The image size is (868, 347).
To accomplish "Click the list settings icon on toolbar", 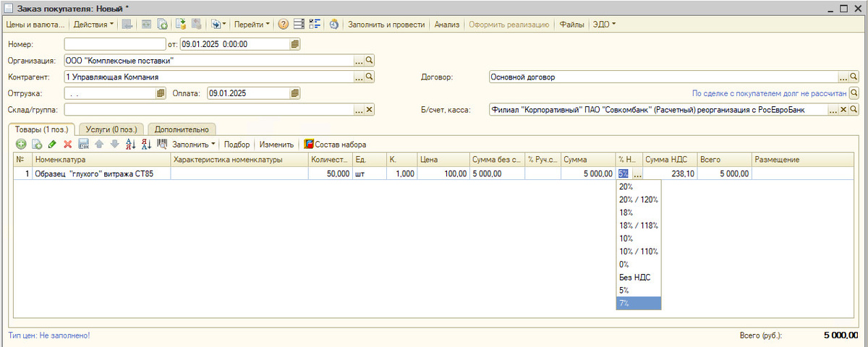I will 299,24.
